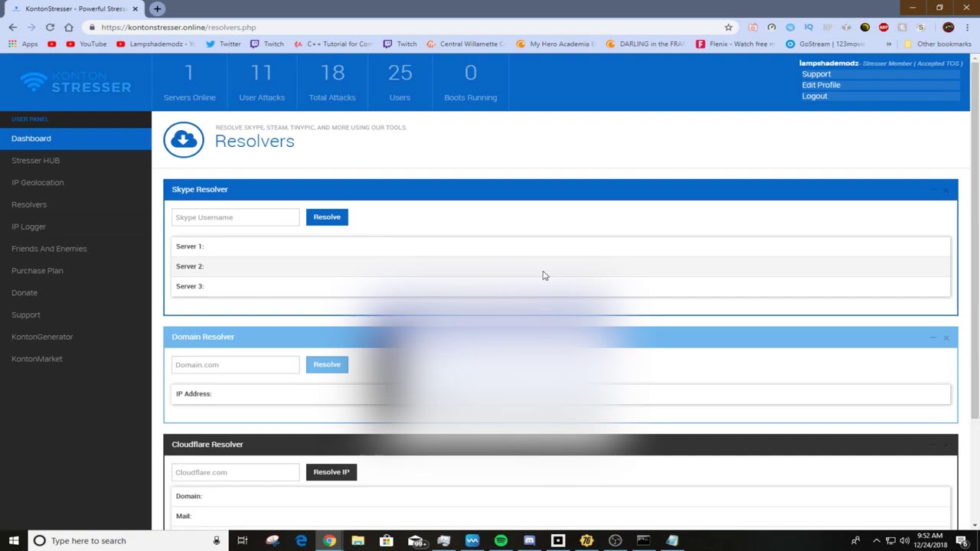Minimize the Domain Resolver panel
Viewport: 980px width, 551px height.
pyautogui.click(x=933, y=337)
